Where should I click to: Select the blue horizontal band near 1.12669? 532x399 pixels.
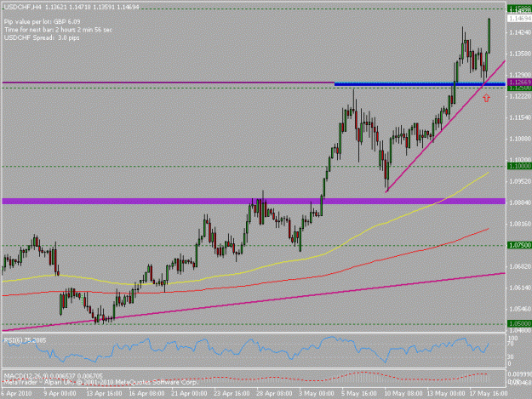(420, 83)
